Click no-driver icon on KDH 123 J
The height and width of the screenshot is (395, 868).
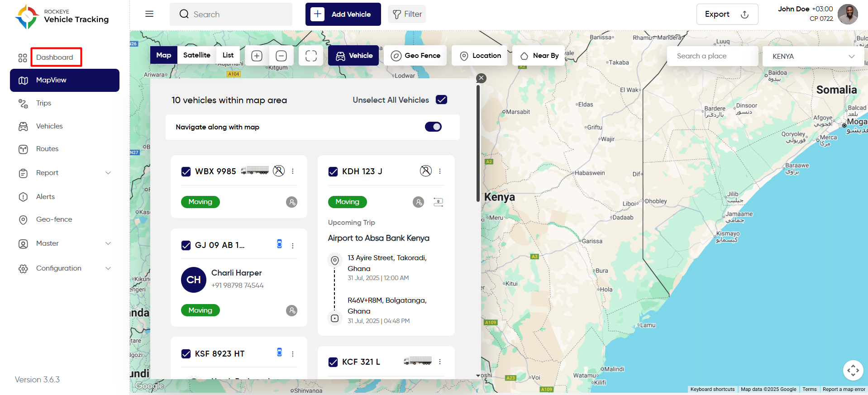click(x=426, y=171)
